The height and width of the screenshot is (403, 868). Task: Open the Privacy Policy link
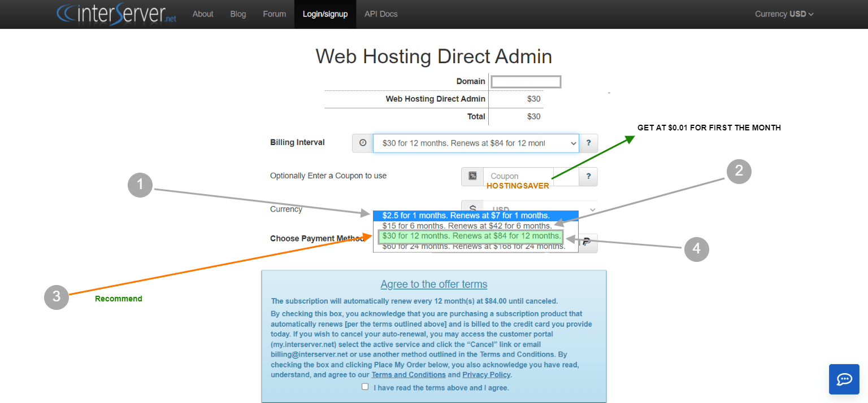pyautogui.click(x=487, y=375)
